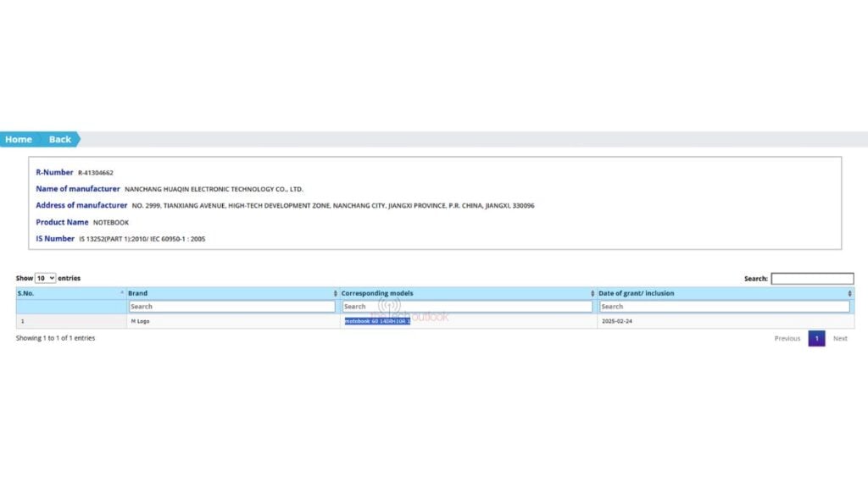
Task: Click sort arrows on Date of grant column
Action: point(849,293)
